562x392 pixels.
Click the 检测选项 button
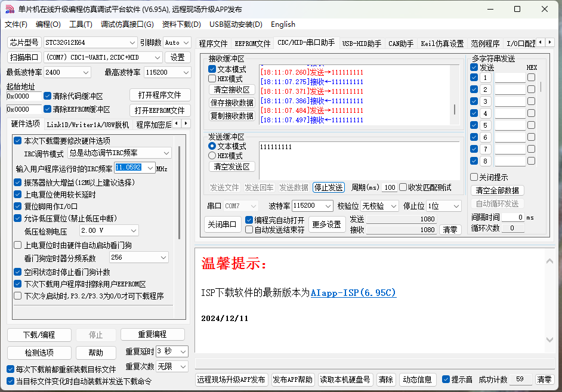[x=39, y=353]
